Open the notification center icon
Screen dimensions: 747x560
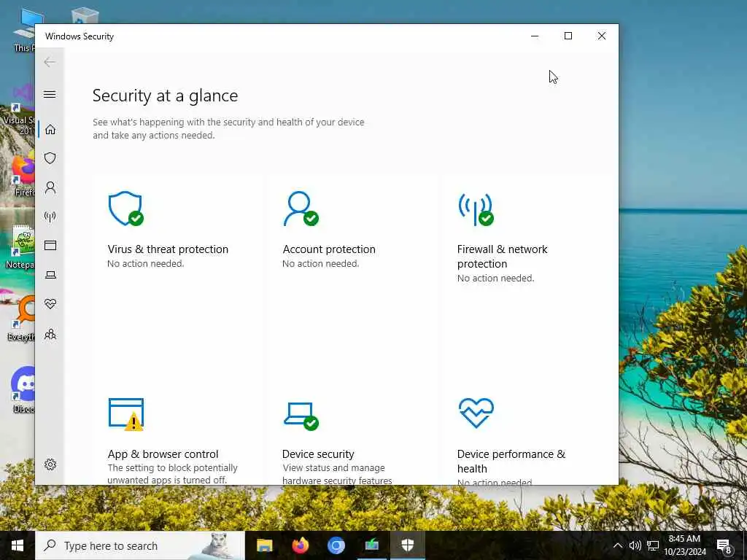tap(724, 545)
